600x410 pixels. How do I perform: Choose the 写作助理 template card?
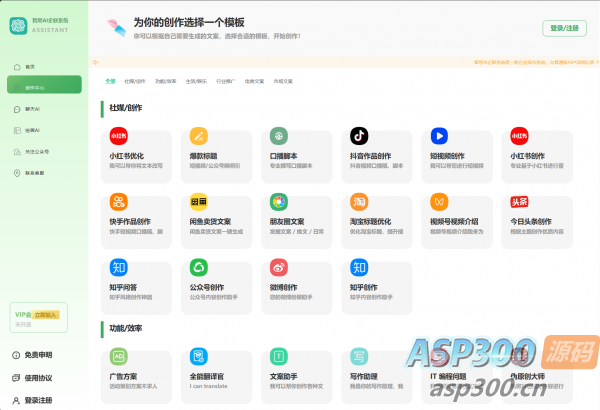tap(377, 377)
